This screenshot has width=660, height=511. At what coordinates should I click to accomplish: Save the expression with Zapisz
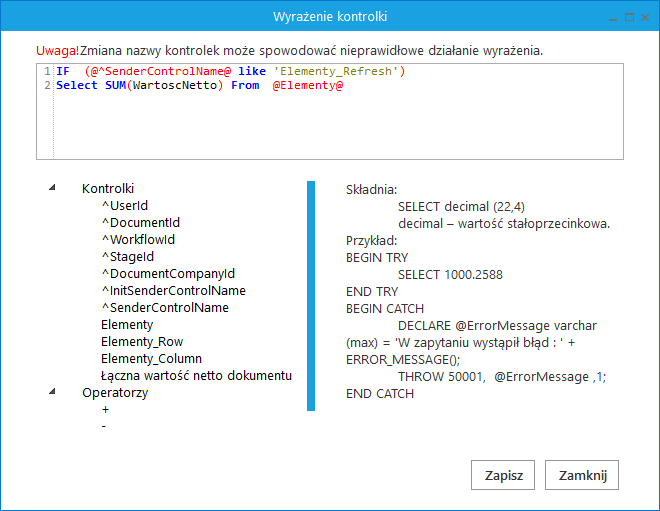503,475
